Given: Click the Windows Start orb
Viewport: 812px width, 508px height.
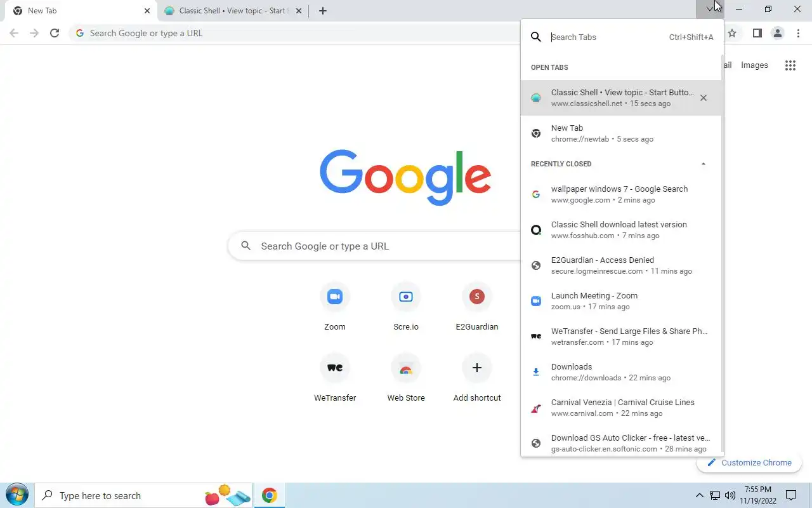Looking at the screenshot, I should (x=16, y=495).
